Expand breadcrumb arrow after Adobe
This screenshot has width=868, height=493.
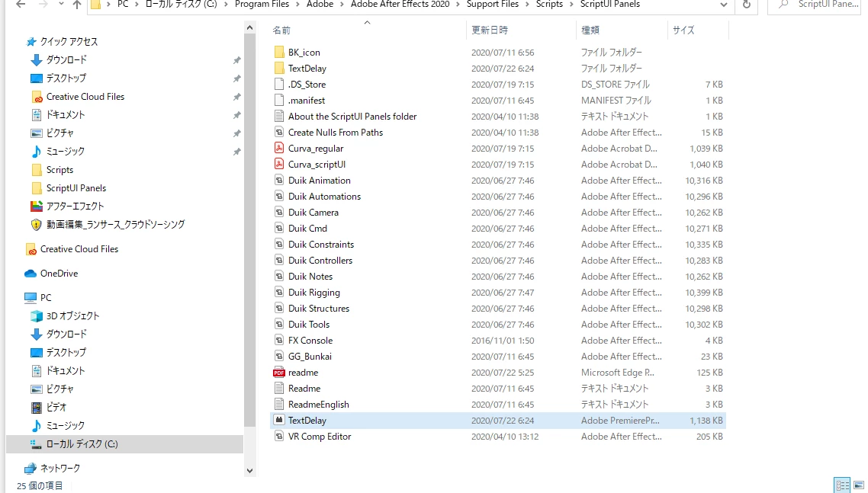[x=342, y=5]
